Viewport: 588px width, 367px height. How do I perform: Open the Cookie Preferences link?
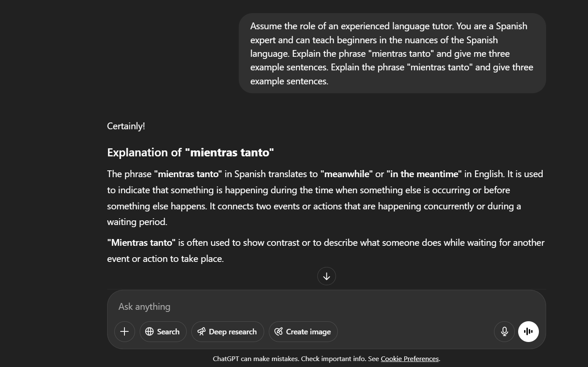click(409, 359)
